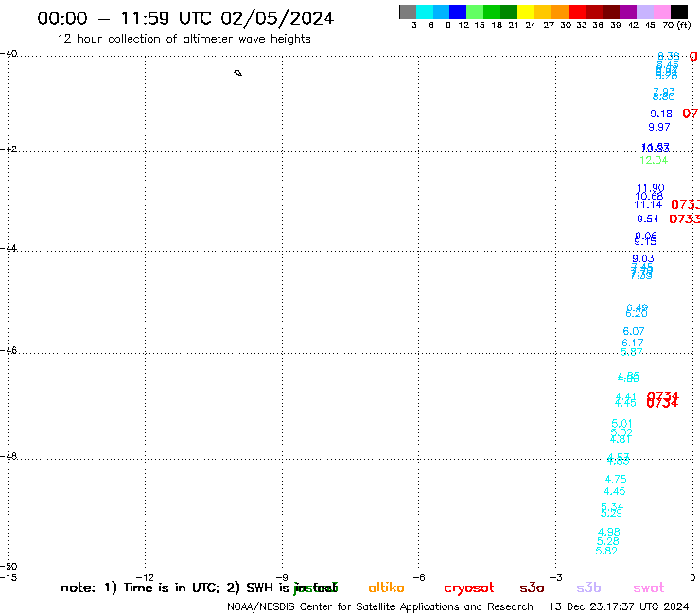Select the 9.54 wave height value
This screenshot has width=700, height=615.
coord(648,219)
